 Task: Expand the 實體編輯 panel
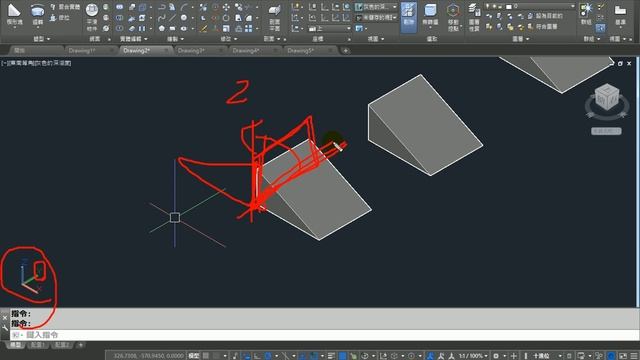pos(134,39)
